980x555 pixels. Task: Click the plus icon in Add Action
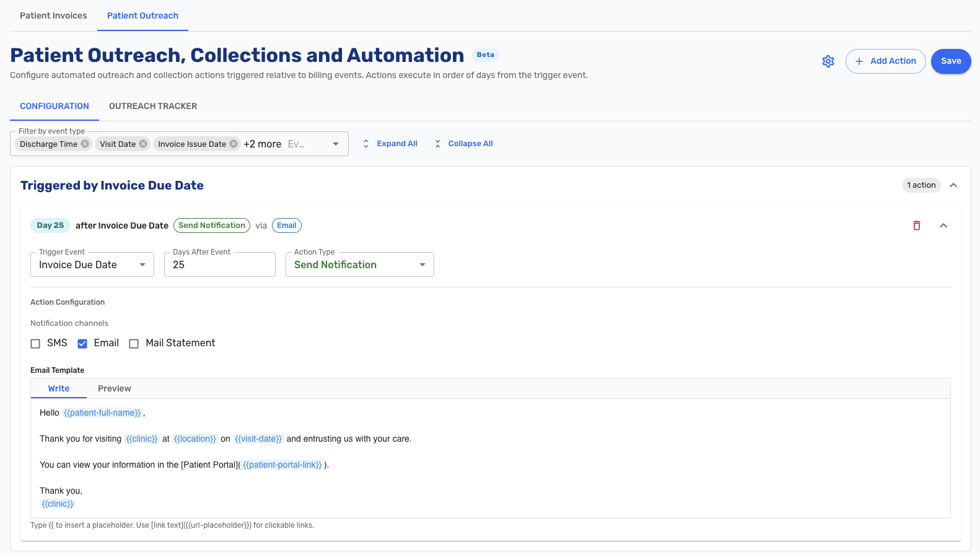click(859, 61)
